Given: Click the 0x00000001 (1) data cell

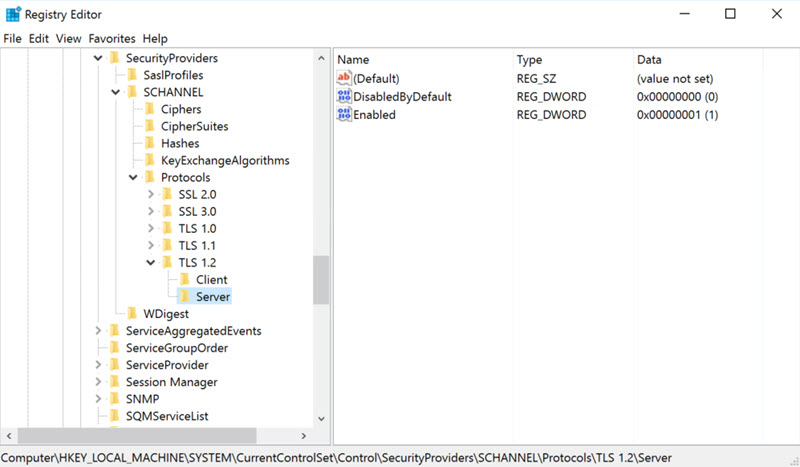Looking at the screenshot, I should (x=678, y=114).
